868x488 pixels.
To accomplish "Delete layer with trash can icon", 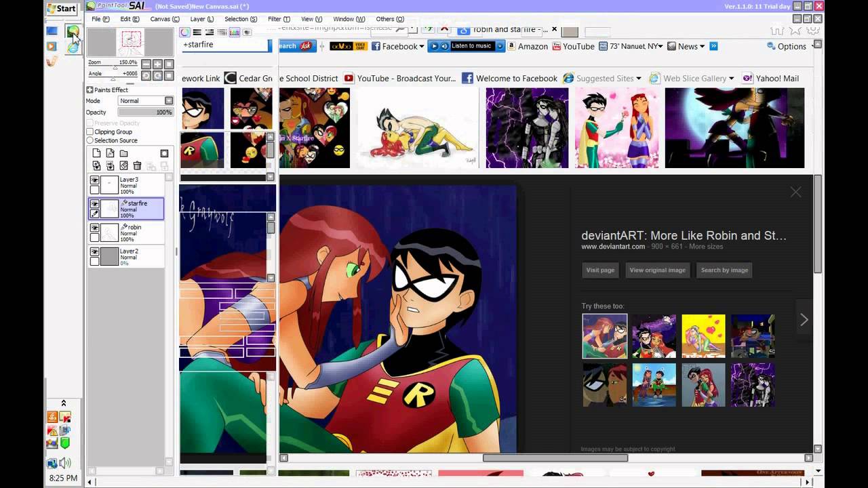I will click(137, 165).
